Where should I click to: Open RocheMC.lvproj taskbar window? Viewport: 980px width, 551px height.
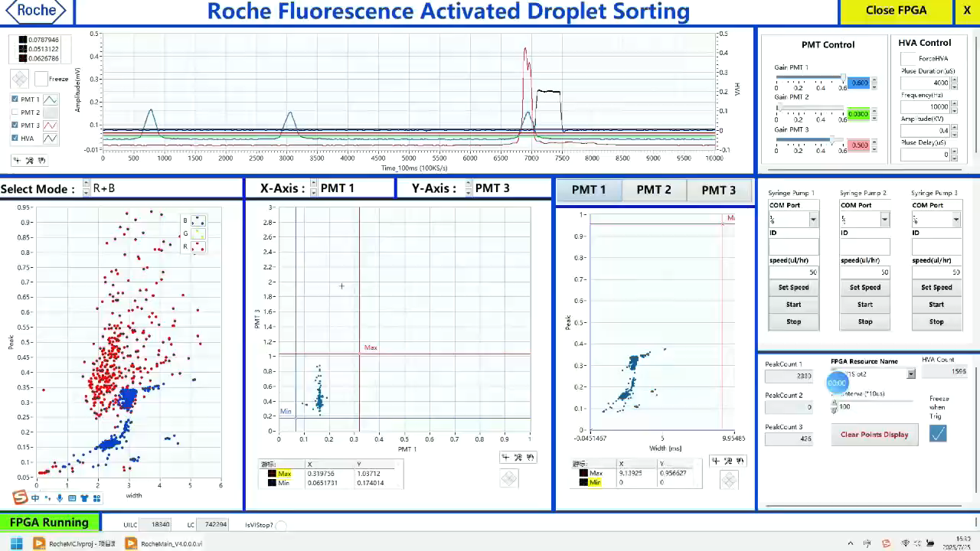tap(75, 543)
